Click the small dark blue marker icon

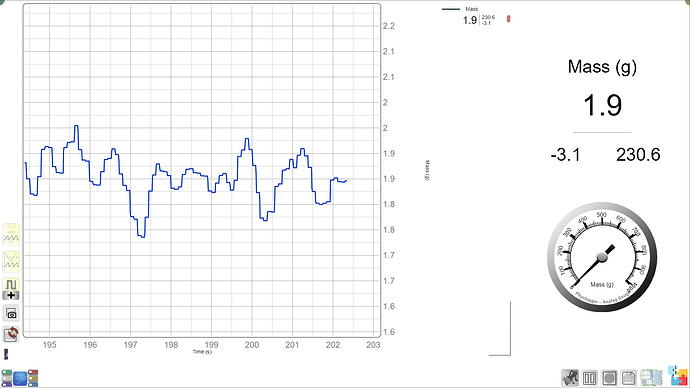(6, 354)
